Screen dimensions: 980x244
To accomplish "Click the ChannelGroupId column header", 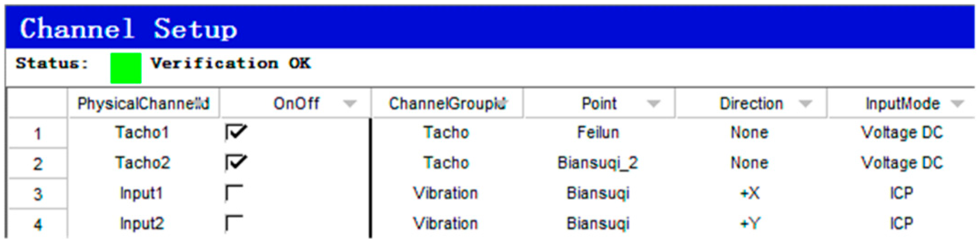I will (447, 103).
